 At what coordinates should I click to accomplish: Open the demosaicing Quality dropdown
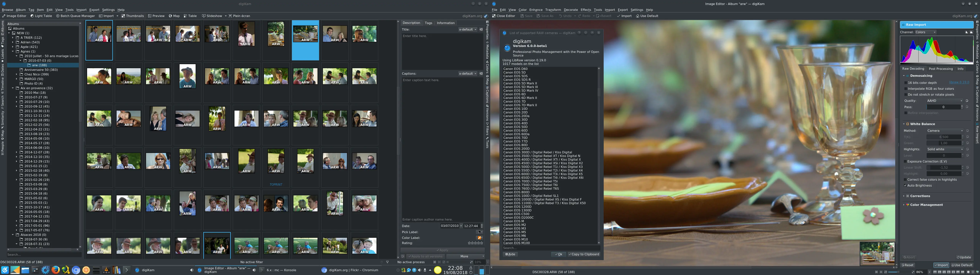pyautogui.click(x=945, y=101)
